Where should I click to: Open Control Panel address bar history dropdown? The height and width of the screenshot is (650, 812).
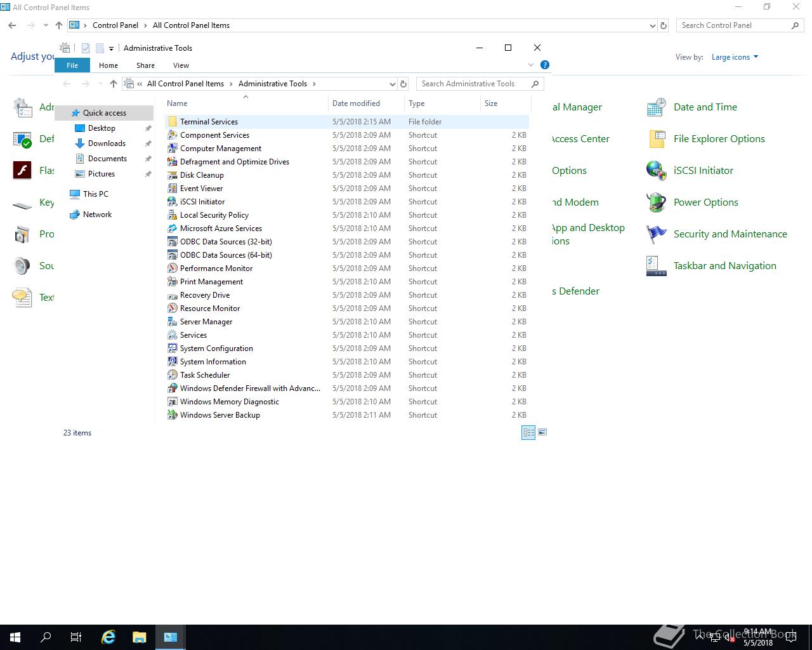[x=652, y=25]
